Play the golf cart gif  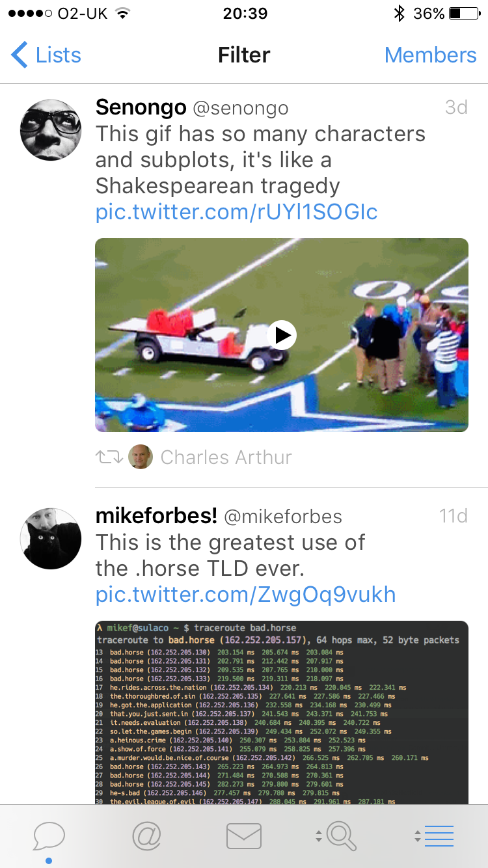(282, 335)
